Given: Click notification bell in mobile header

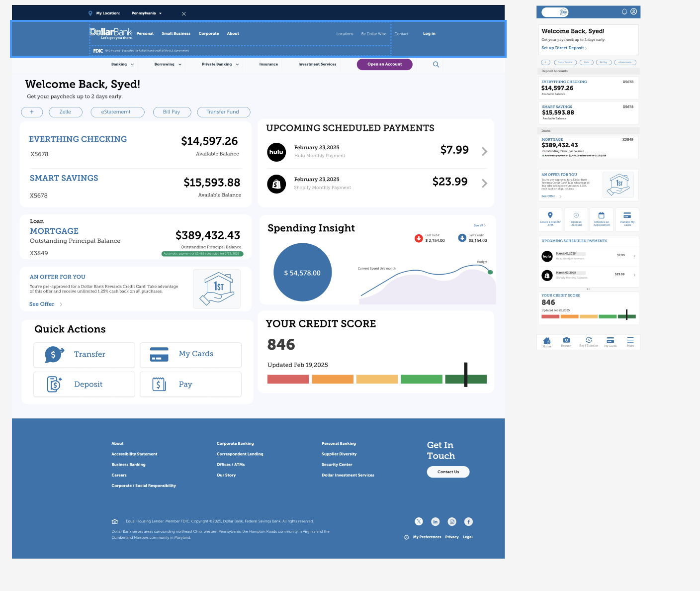Looking at the screenshot, I should [624, 11].
